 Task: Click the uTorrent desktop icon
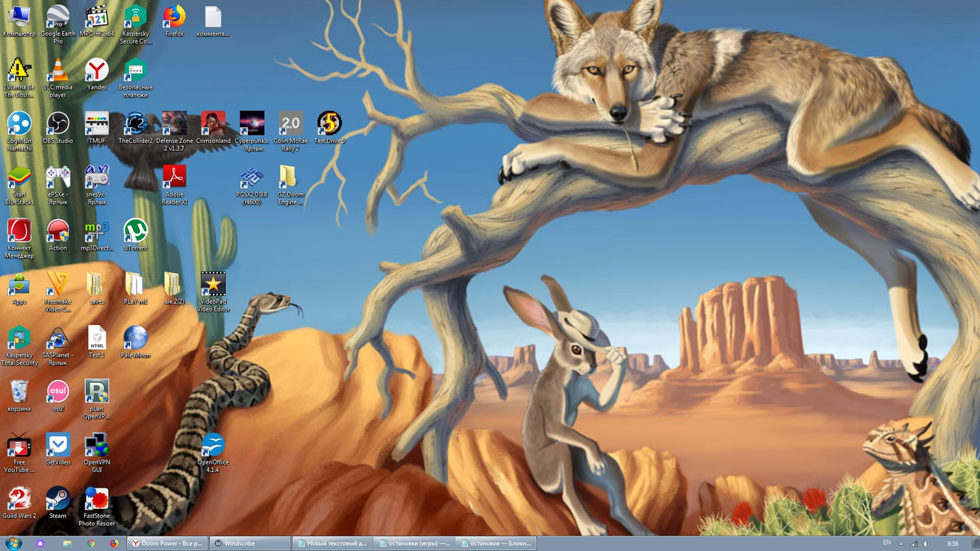[x=136, y=235]
